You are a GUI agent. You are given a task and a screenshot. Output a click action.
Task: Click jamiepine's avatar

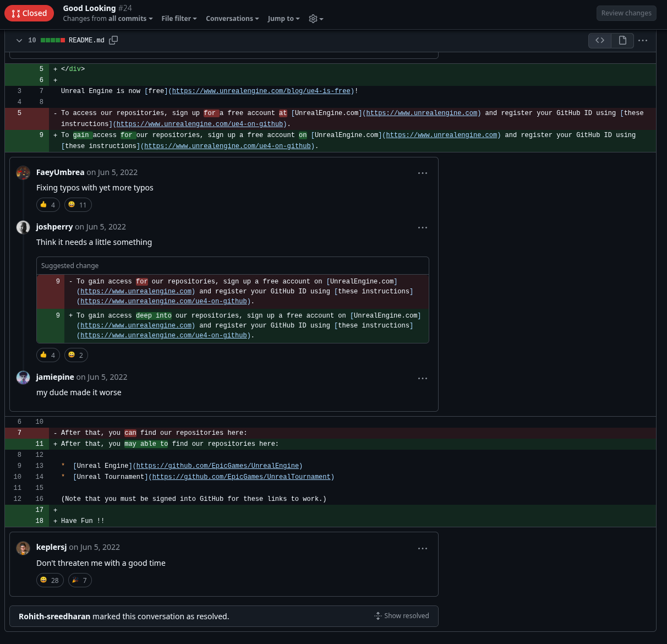point(23,378)
